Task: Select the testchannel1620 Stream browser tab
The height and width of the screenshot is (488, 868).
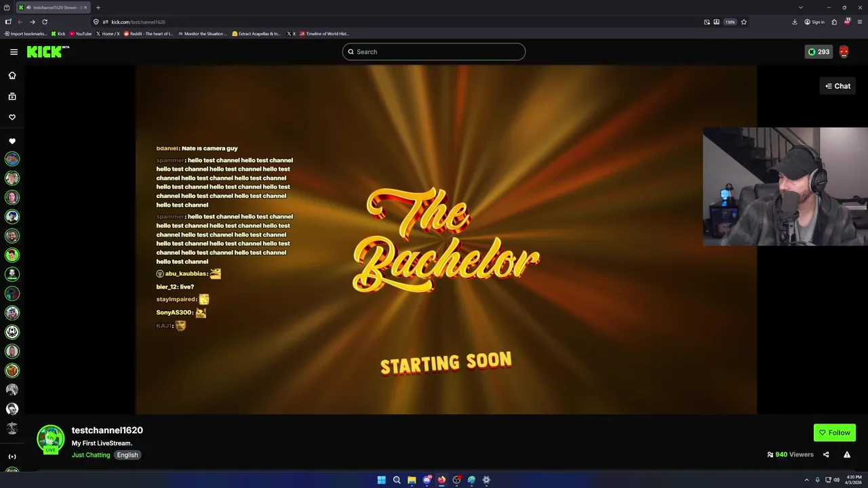Action: point(53,7)
